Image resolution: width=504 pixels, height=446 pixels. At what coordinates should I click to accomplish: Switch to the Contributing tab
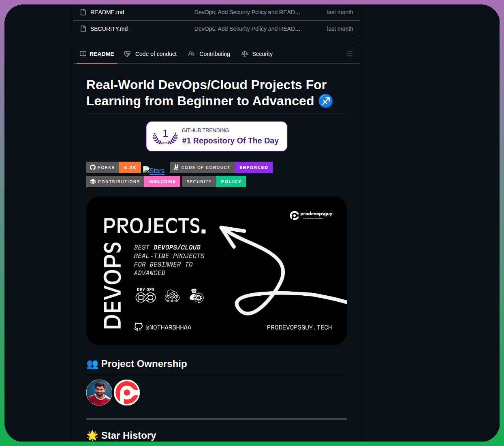pyautogui.click(x=209, y=54)
